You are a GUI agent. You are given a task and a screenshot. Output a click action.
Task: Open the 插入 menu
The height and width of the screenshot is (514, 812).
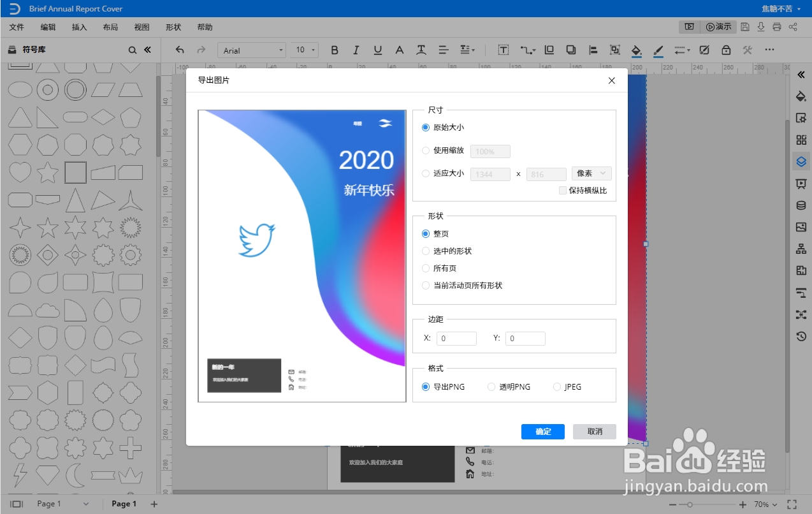(x=80, y=27)
